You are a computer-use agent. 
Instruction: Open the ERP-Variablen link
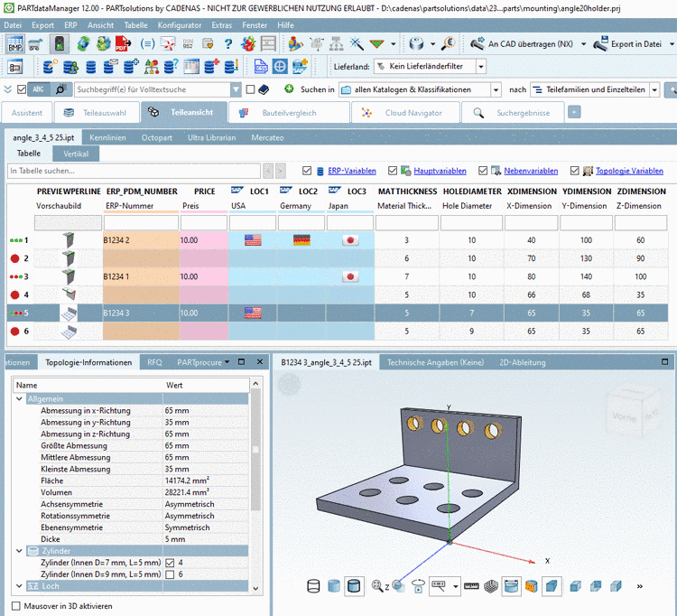pyautogui.click(x=351, y=171)
